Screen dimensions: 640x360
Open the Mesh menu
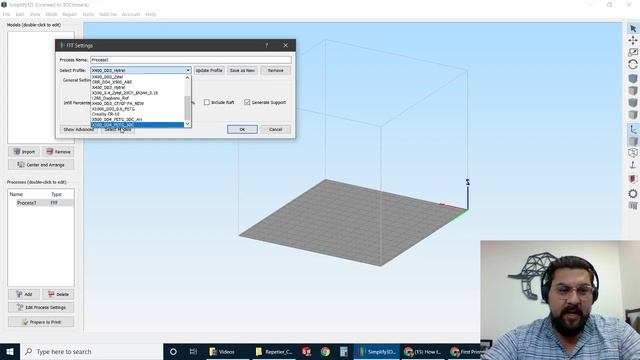(51, 14)
